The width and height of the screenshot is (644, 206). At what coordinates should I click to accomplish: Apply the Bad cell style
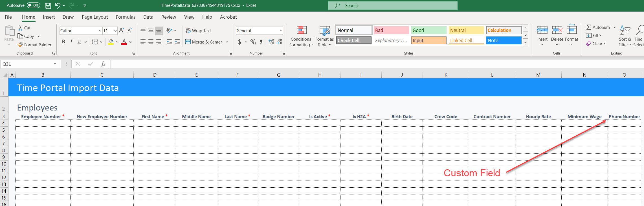391,30
